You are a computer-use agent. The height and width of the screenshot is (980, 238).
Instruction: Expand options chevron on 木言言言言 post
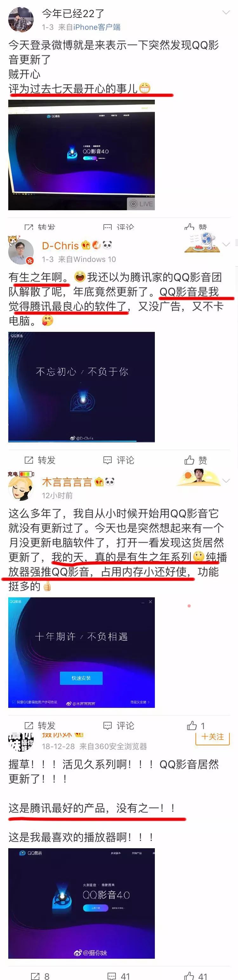[226, 480]
